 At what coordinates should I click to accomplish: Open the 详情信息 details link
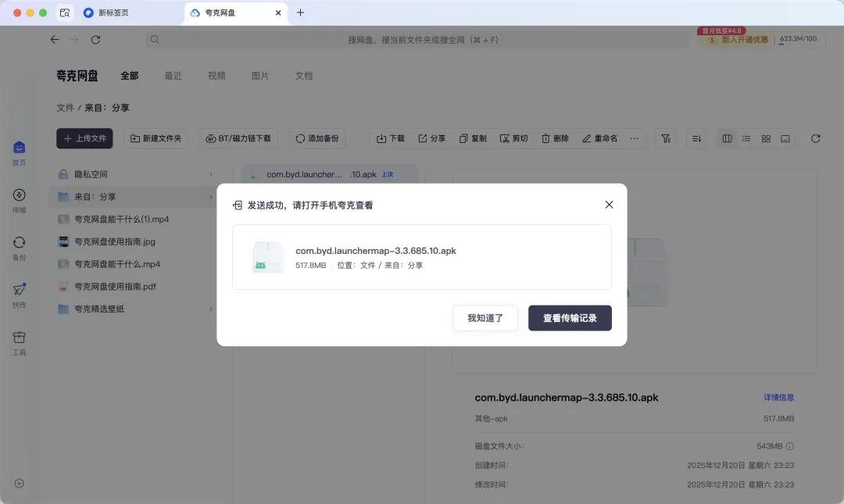coord(778,398)
